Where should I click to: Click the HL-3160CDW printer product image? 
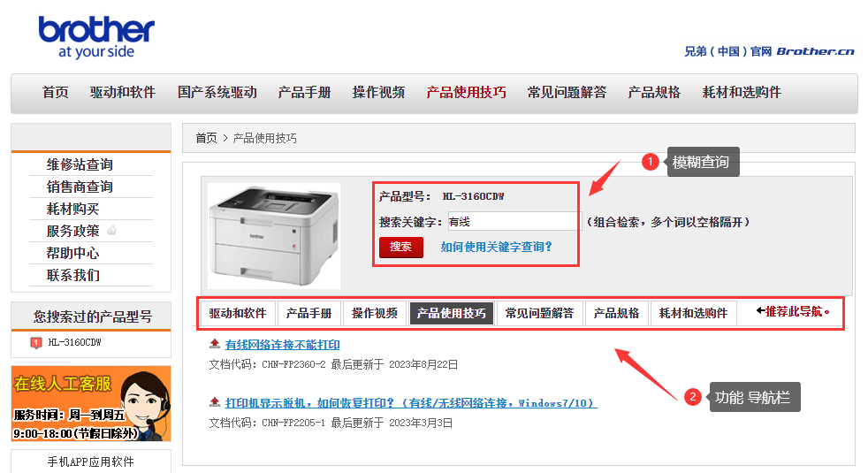point(274,236)
